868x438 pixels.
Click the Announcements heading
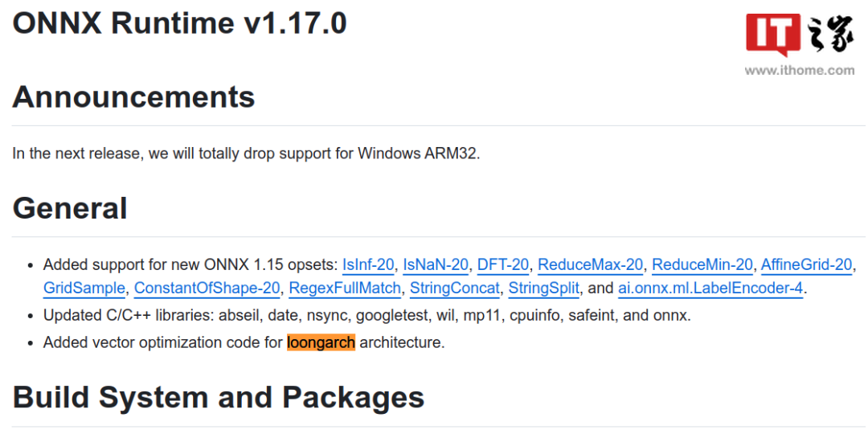133,97
